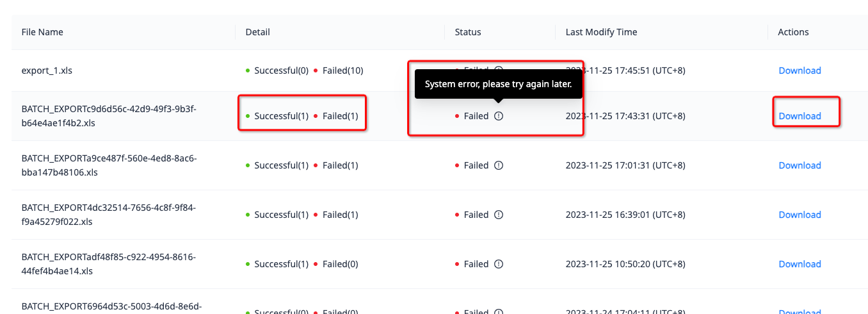The width and height of the screenshot is (868, 314).
Task: Download the export_1.xls file
Action: point(800,70)
